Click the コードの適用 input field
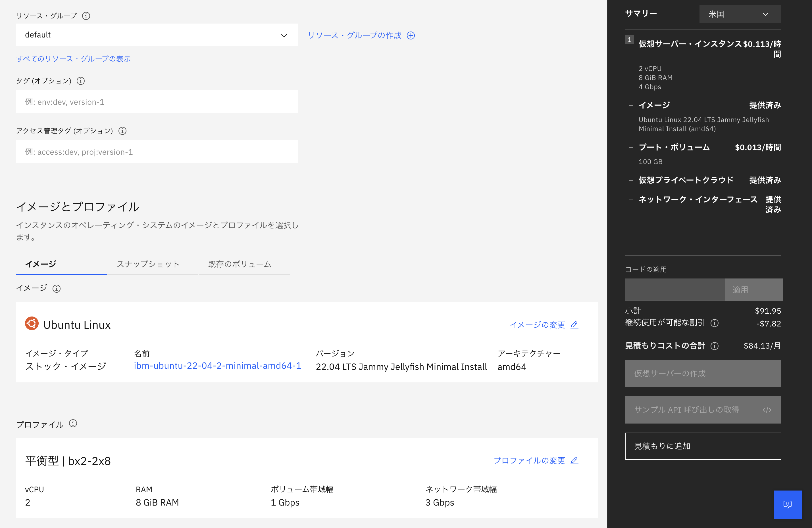 [674, 290]
